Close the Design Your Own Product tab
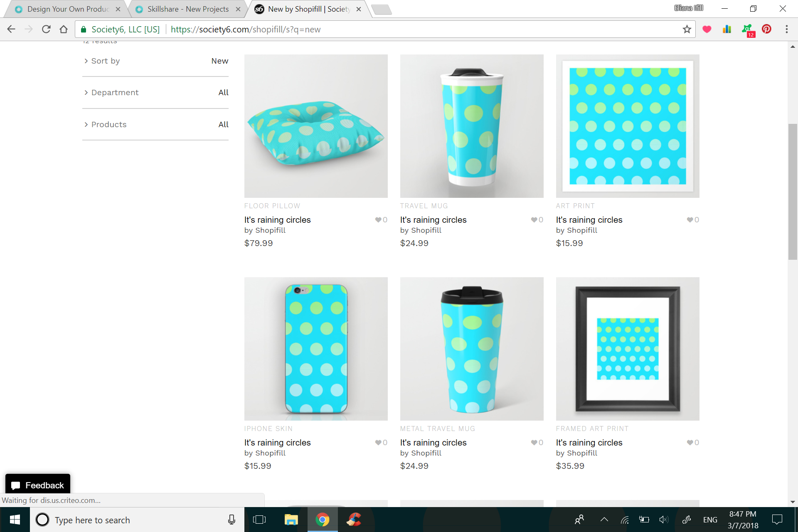This screenshot has width=798, height=532. click(118, 9)
